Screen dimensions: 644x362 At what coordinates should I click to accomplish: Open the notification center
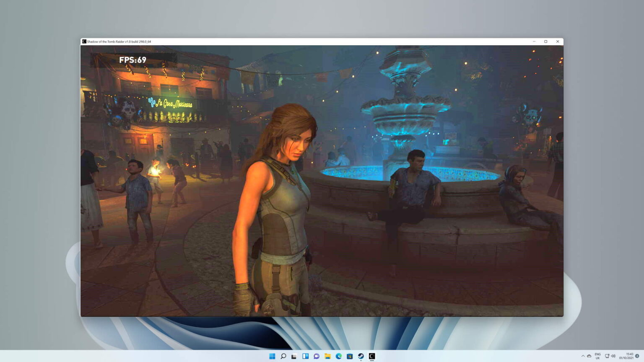(636, 356)
